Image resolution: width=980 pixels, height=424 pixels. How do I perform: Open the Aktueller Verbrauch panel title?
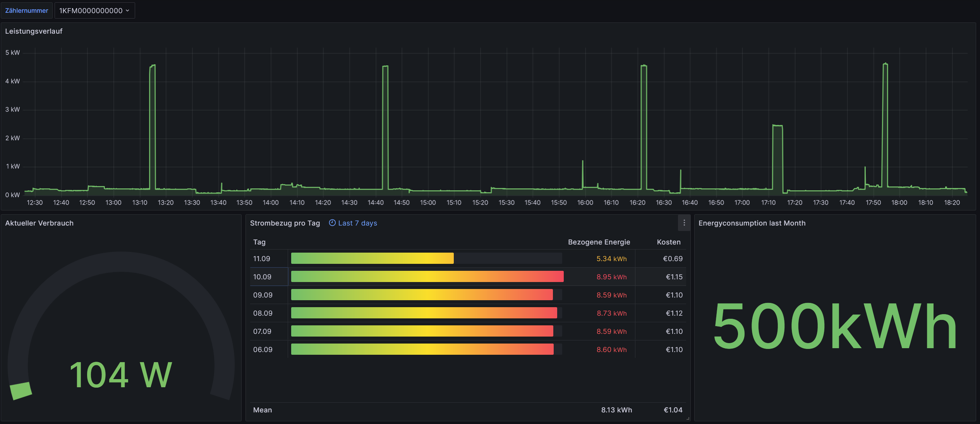pos(39,223)
